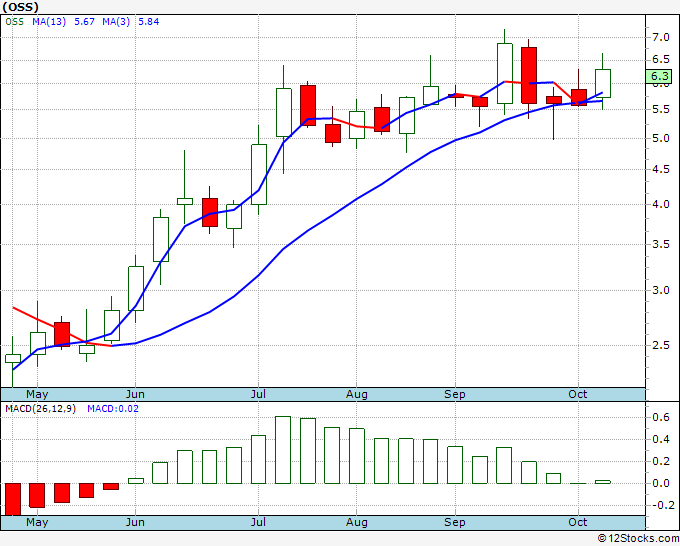Click the Jun label on price chart axis
680x546 pixels.
[135, 394]
